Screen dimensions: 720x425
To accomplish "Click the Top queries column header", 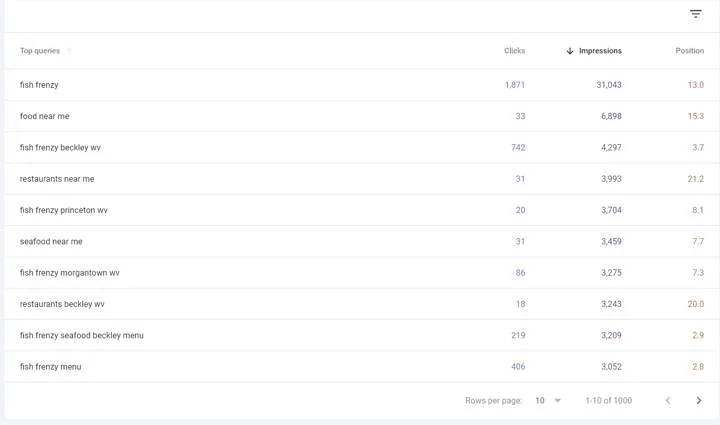I will [x=40, y=51].
